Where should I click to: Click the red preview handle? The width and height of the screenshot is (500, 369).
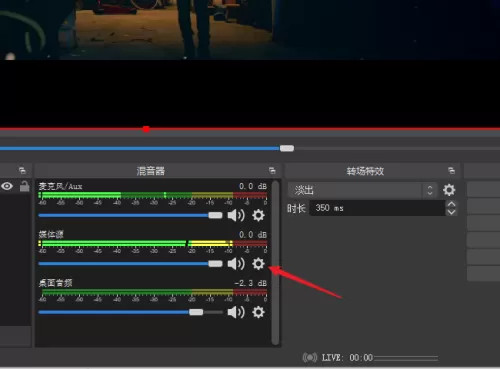[146, 129]
